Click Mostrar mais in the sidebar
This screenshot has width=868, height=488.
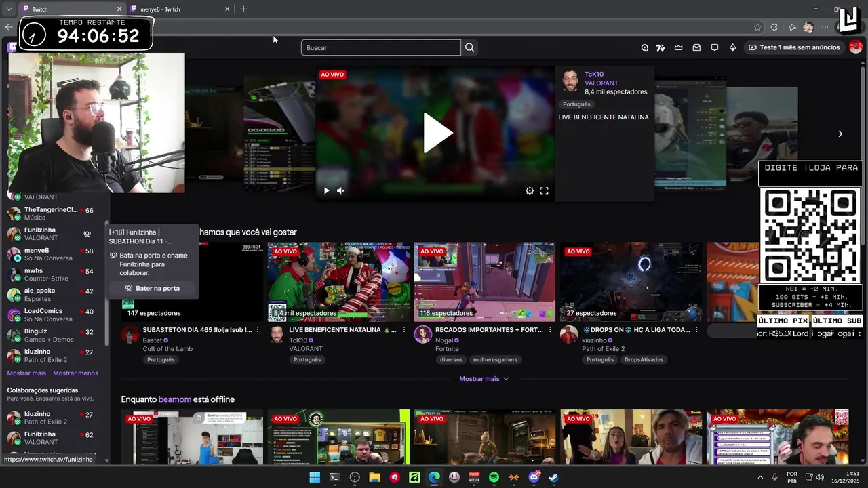tap(26, 373)
